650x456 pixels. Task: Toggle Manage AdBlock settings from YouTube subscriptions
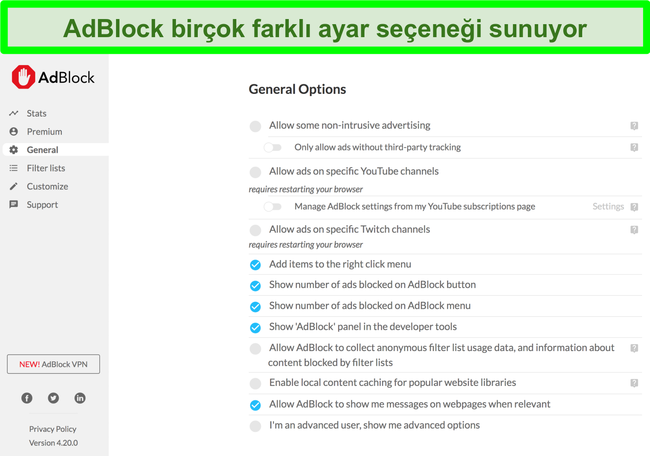pyautogui.click(x=273, y=206)
